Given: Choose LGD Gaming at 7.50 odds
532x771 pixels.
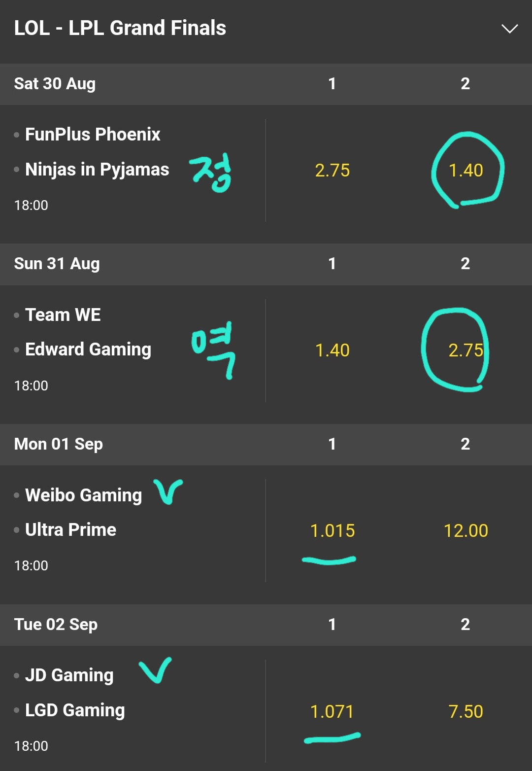Looking at the screenshot, I should [466, 711].
